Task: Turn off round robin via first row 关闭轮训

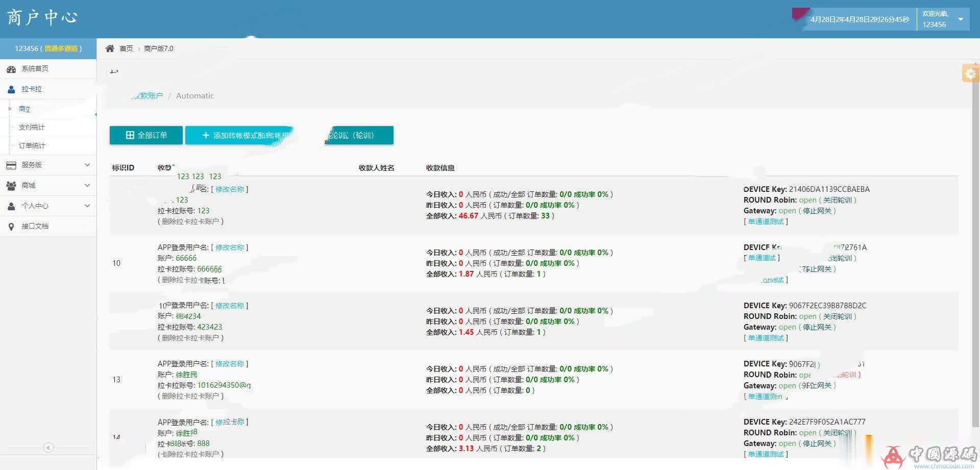Action: coord(837,200)
